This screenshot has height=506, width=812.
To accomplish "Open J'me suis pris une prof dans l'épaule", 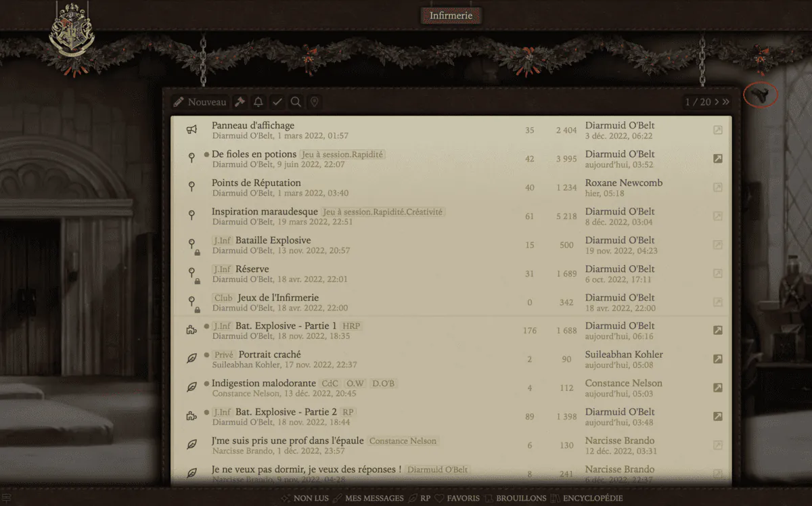I will [288, 440].
